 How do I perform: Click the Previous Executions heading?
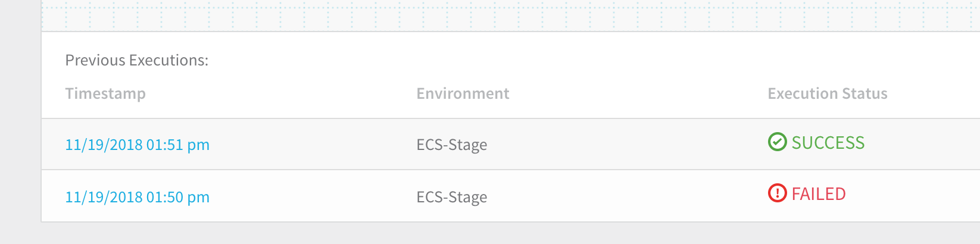click(136, 60)
